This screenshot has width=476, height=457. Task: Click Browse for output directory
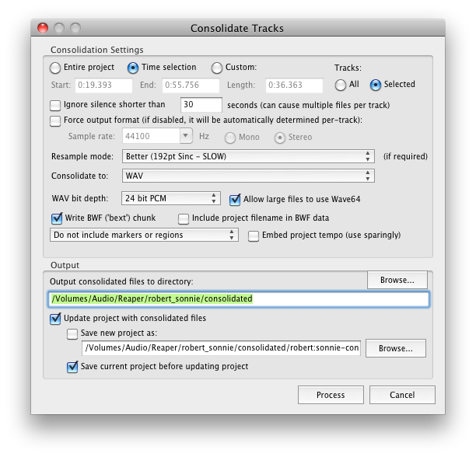[x=397, y=280]
